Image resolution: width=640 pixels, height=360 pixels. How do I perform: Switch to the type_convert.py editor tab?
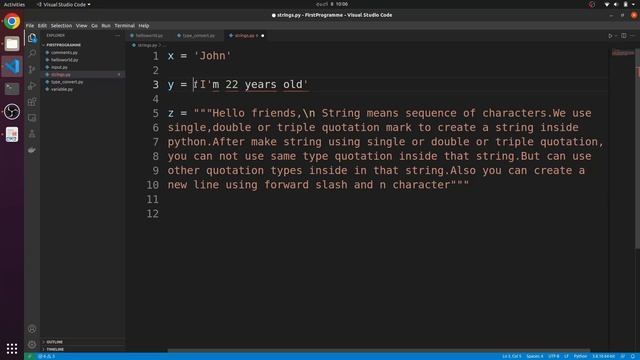coord(198,36)
